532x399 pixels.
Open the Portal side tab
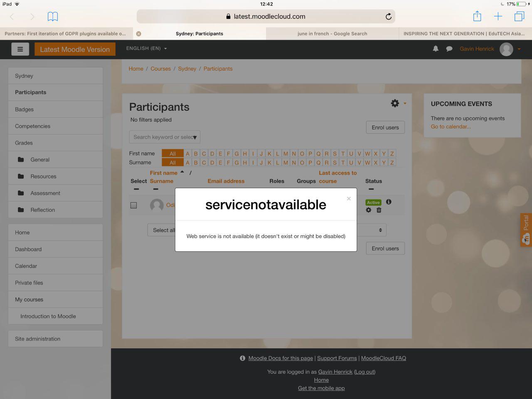click(526, 230)
